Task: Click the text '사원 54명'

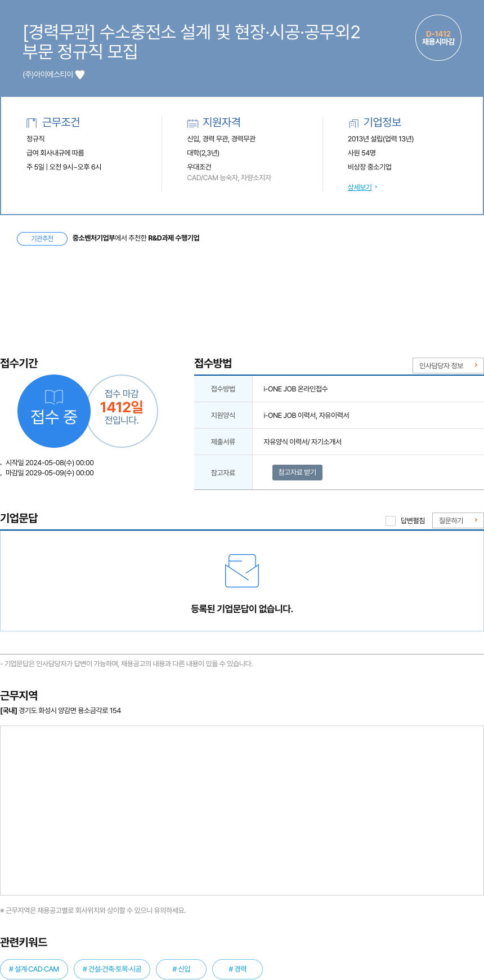Action: pos(362,153)
